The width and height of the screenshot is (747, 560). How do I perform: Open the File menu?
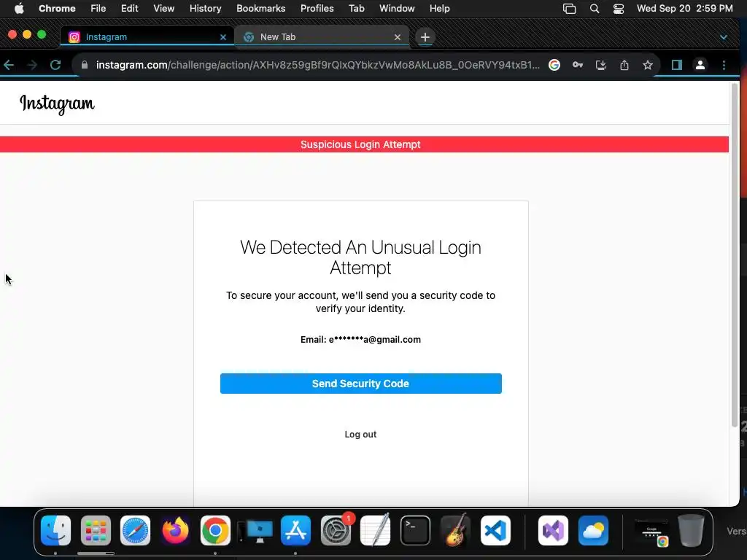[x=98, y=9]
